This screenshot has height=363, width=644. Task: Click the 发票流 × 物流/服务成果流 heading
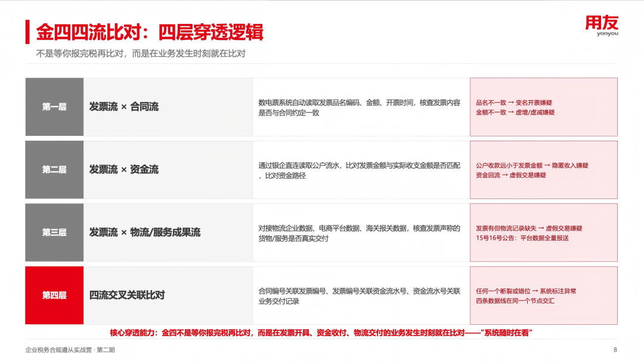pos(144,232)
